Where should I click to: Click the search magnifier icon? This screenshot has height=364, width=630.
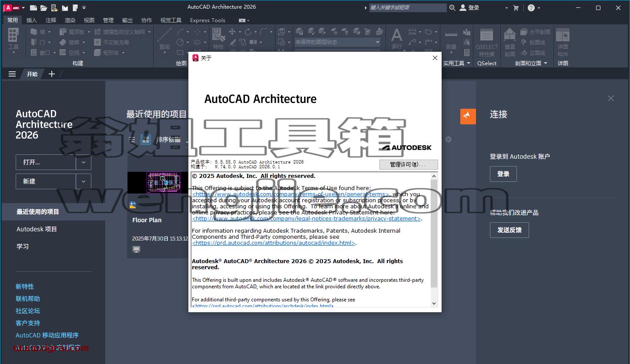point(452,8)
